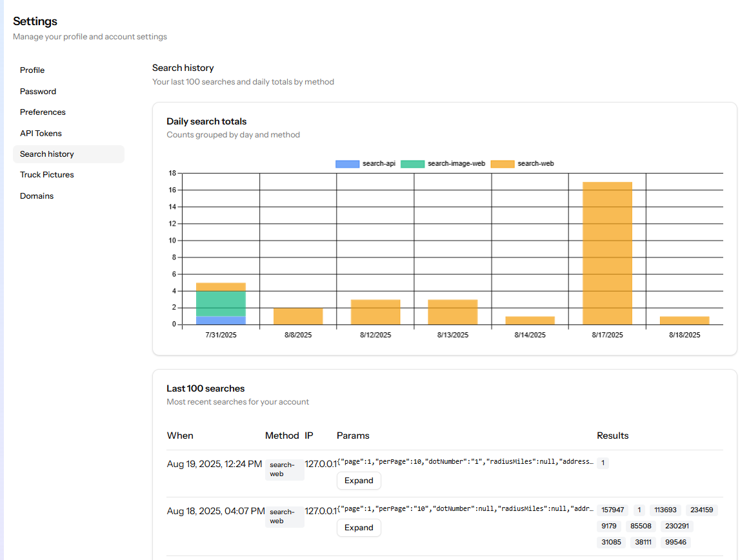Click the single result badge for Aug 19 search
Image resolution: width=740 pixels, height=560 pixels.
pos(602,463)
